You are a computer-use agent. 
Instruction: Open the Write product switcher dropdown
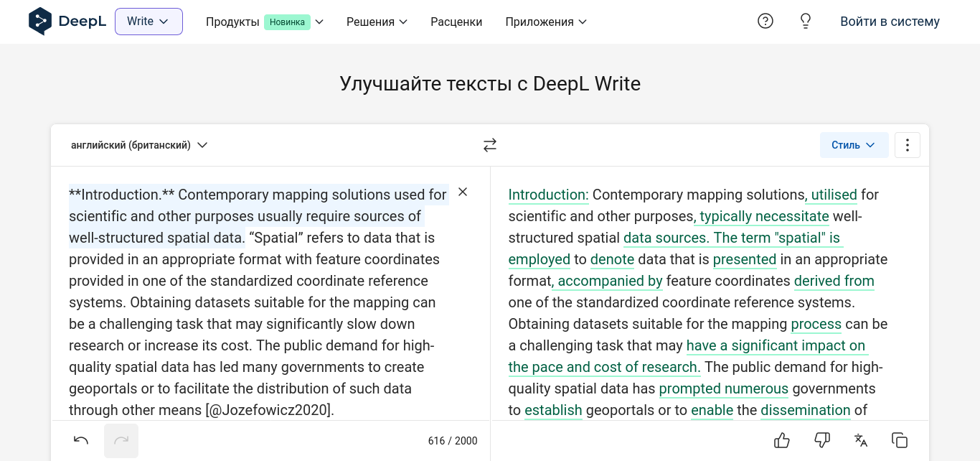tap(149, 22)
